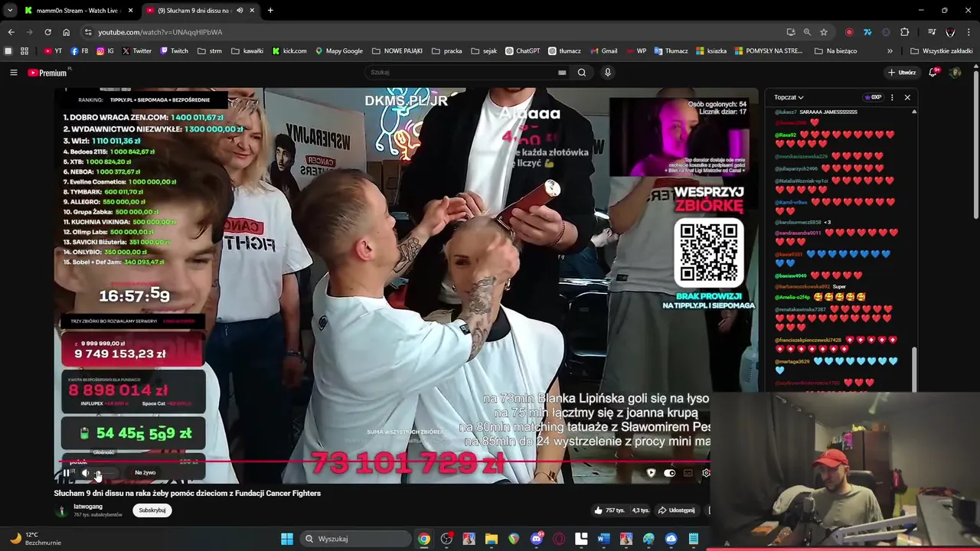Screen dimensions: 980x551
Task: Open the YT bookmark
Action: (53, 51)
